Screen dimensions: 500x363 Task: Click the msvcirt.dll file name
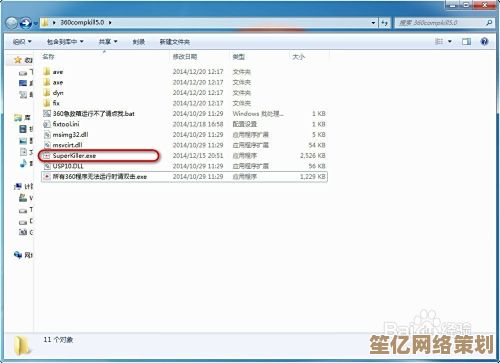67,145
